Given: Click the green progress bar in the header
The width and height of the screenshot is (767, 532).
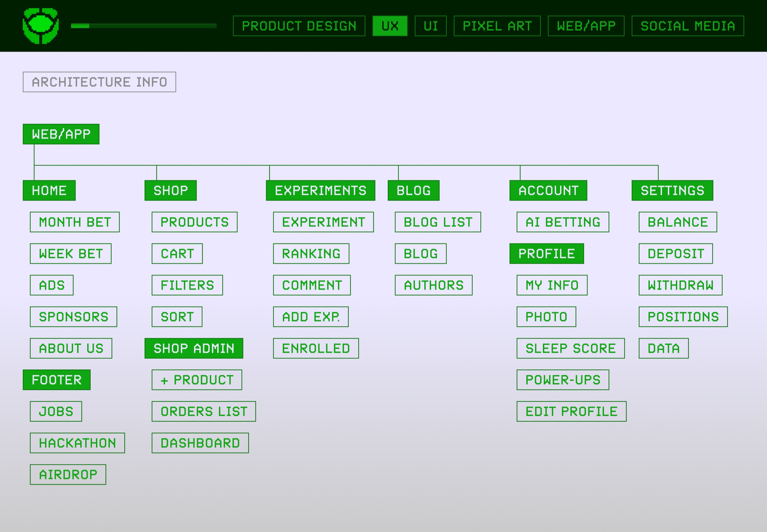Looking at the screenshot, I should [144, 26].
